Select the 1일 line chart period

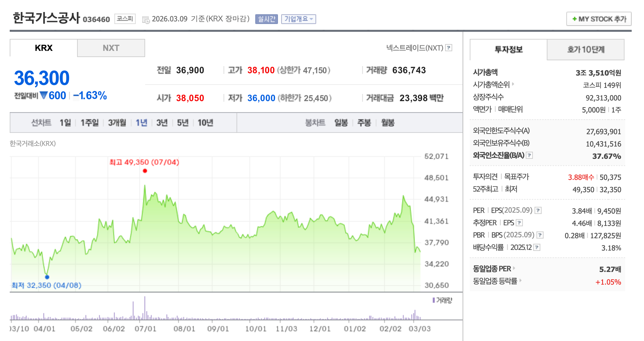coord(65,123)
